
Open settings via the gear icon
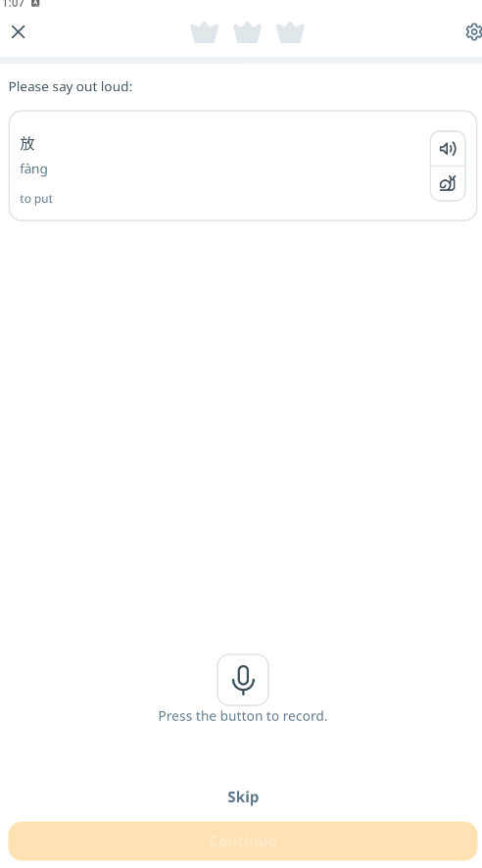(x=473, y=32)
